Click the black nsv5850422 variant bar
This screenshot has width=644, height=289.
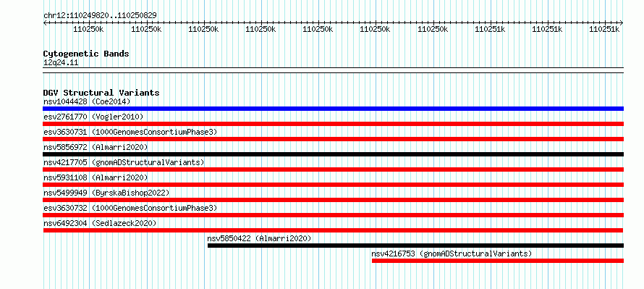click(415, 246)
